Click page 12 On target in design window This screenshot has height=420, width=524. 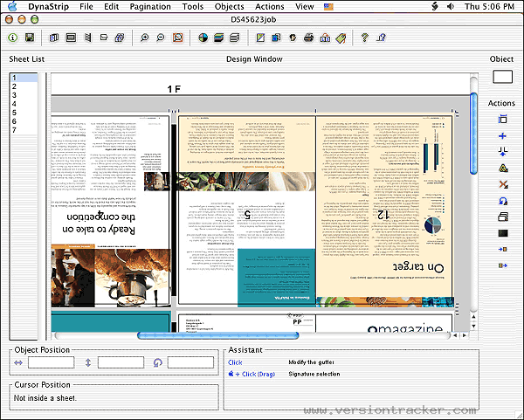point(384,210)
